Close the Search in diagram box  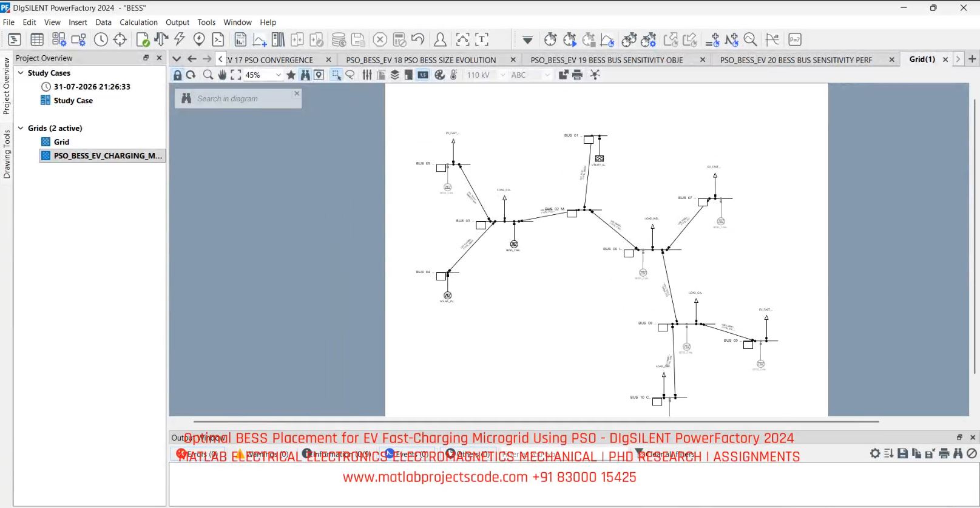[297, 93]
